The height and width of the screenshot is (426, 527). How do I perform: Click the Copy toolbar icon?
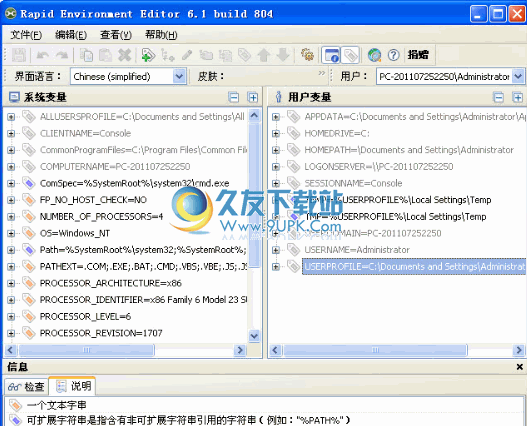pyautogui.click(x=86, y=55)
